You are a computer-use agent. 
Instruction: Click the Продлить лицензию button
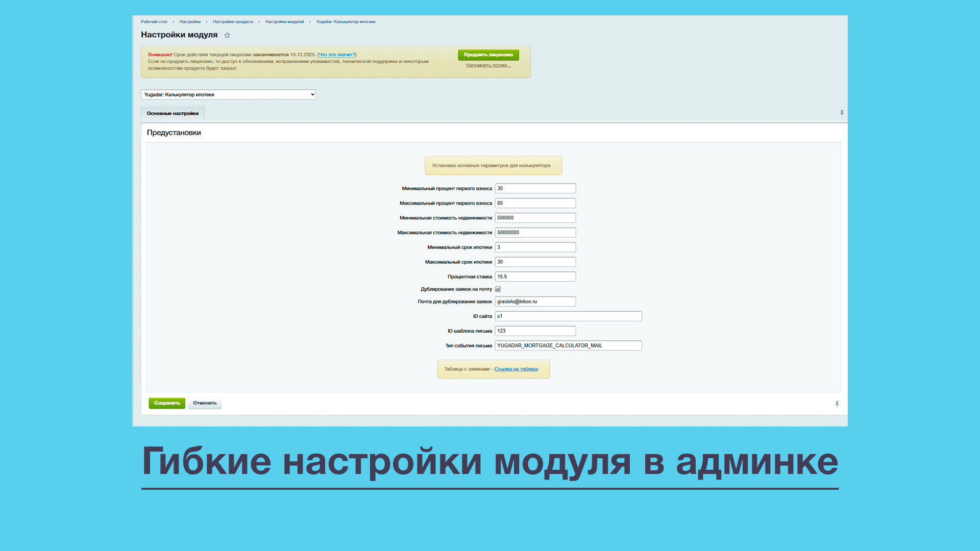(x=488, y=55)
